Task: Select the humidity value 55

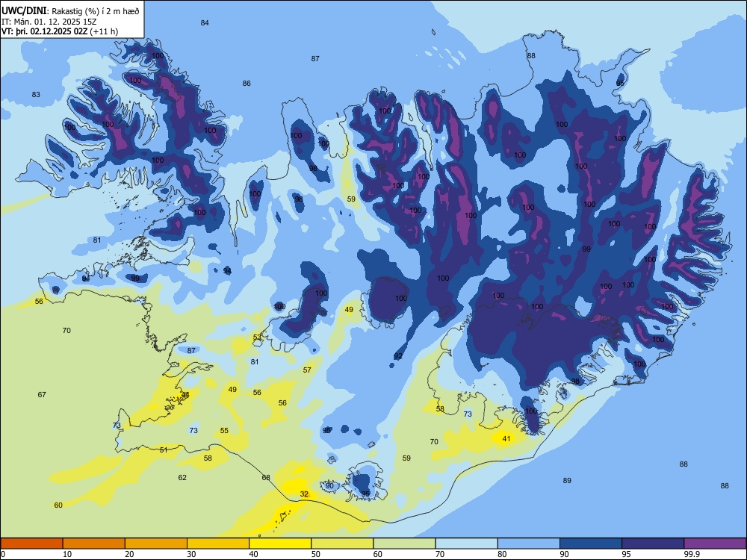Action: click(x=224, y=431)
